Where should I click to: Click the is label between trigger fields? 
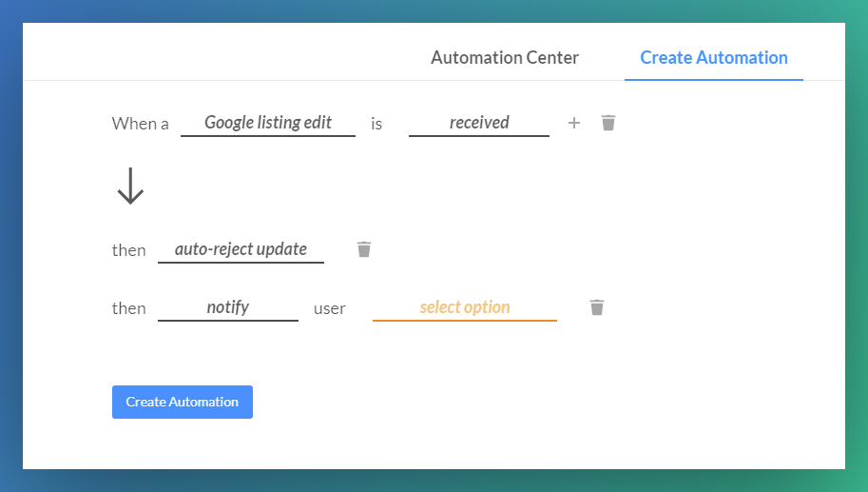(x=376, y=124)
